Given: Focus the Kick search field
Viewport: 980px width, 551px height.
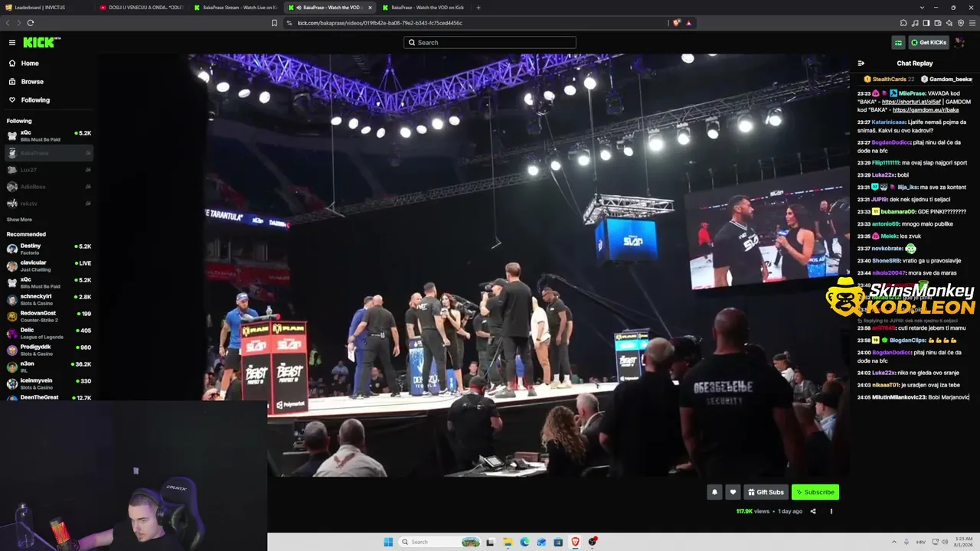Looking at the screenshot, I should coord(490,43).
